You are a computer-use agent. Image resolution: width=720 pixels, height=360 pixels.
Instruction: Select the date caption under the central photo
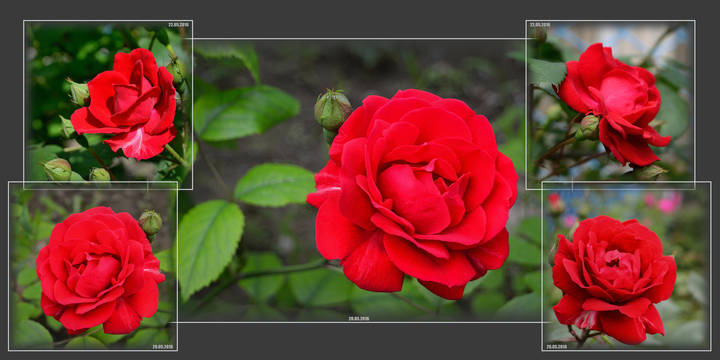(x=359, y=318)
